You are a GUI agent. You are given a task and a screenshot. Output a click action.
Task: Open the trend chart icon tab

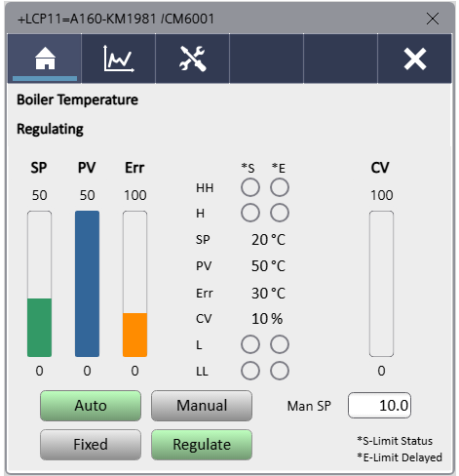[119, 59]
